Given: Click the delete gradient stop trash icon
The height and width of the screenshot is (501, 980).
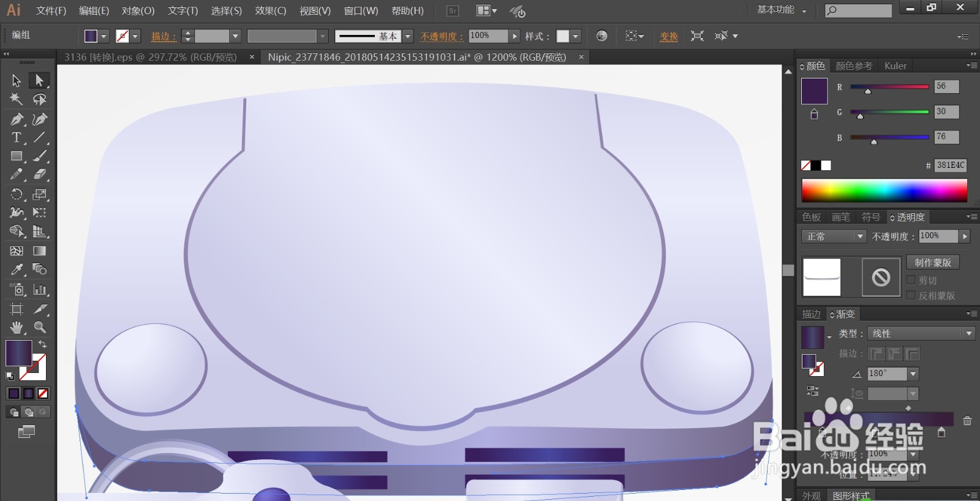Looking at the screenshot, I should pos(967,420).
